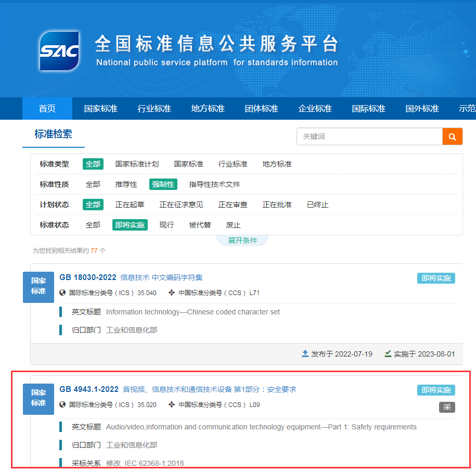The width and height of the screenshot is (476, 470).
Task: Open the 国家标准 navigation menu item
Action: point(101,108)
